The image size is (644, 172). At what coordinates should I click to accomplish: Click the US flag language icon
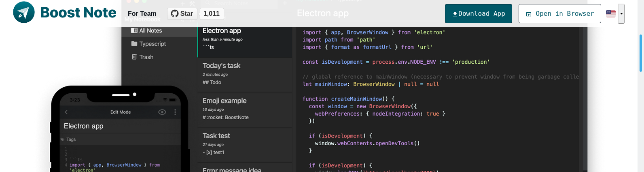611,14
